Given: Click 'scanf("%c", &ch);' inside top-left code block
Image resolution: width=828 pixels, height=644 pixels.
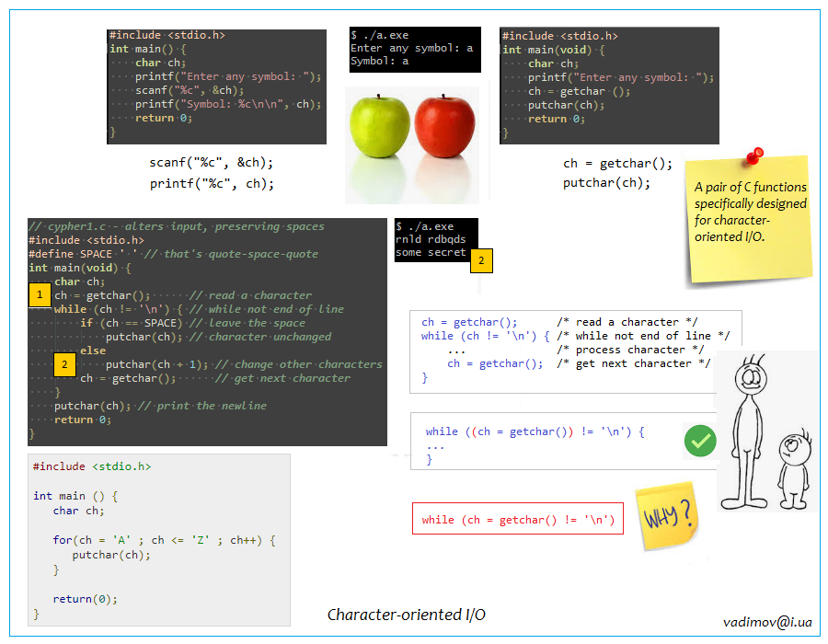Looking at the screenshot, I should 190,90.
